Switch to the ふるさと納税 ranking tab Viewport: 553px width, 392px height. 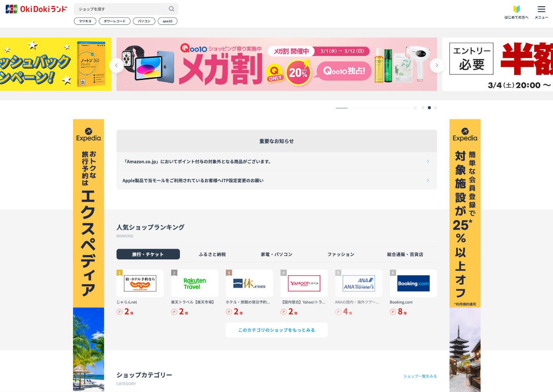(x=212, y=254)
